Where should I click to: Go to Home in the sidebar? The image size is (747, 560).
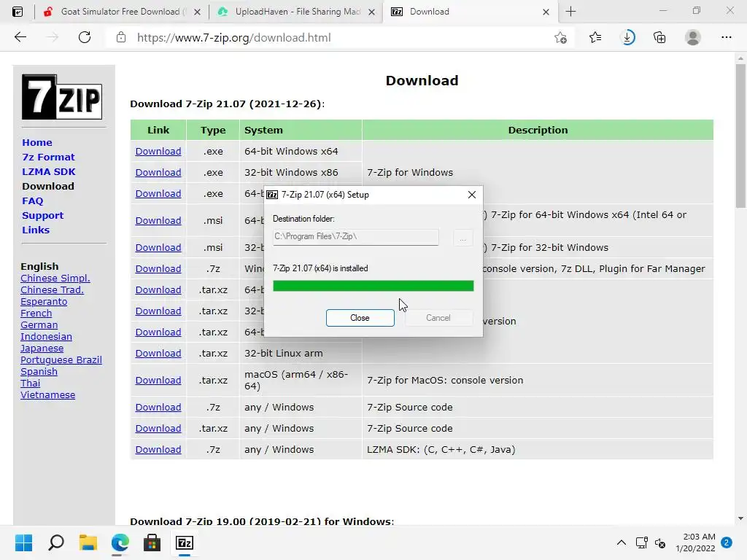coord(37,142)
